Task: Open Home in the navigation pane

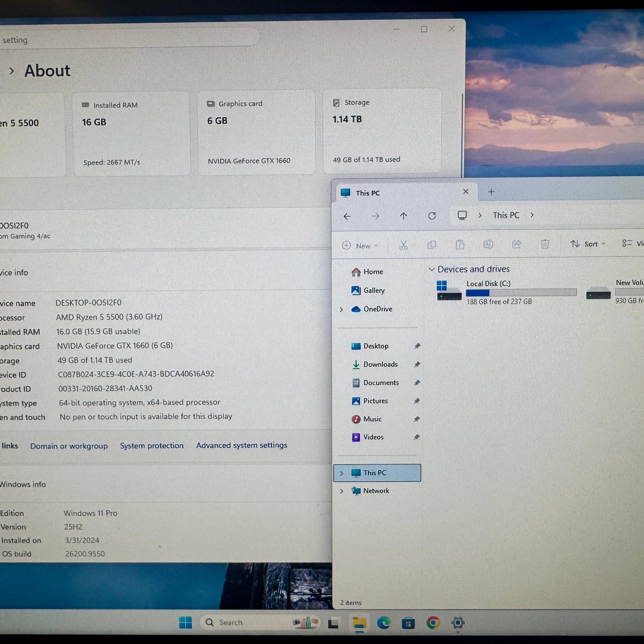Action: [x=367, y=272]
